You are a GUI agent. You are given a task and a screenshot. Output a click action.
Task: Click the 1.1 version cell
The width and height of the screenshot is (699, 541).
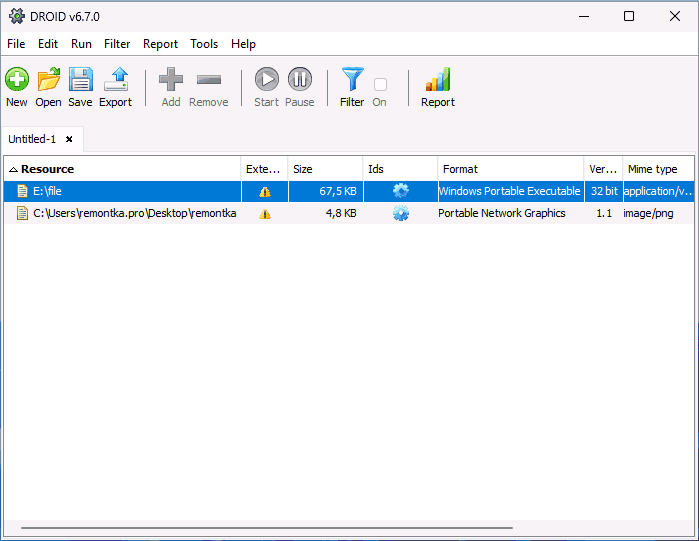pos(604,213)
